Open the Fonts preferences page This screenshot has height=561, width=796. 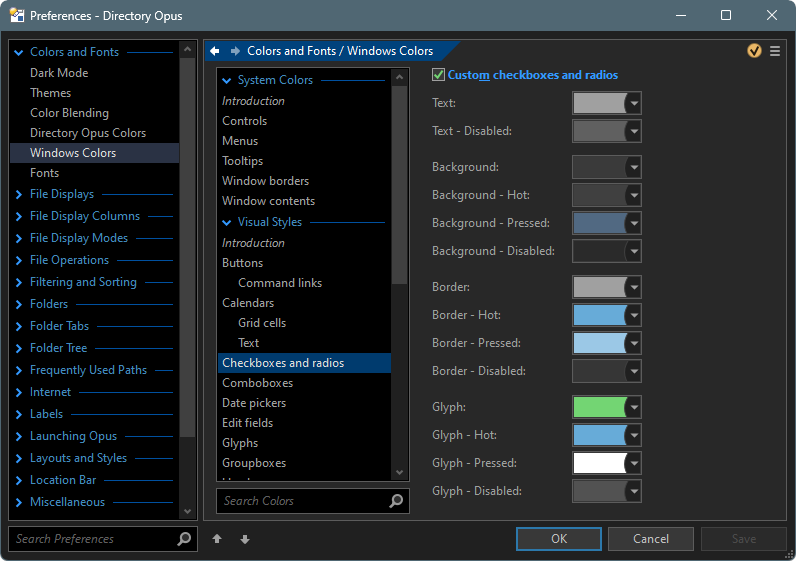coord(44,173)
